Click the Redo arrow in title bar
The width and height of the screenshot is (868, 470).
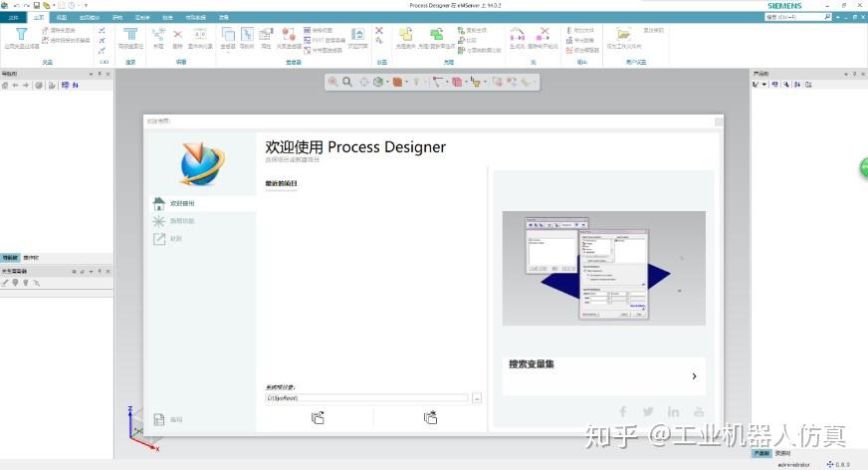pyautogui.click(x=27, y=5)
